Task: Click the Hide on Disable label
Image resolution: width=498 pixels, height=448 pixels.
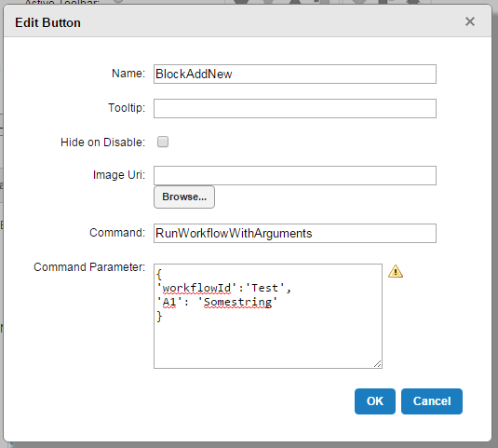Action: coord(103,143)
